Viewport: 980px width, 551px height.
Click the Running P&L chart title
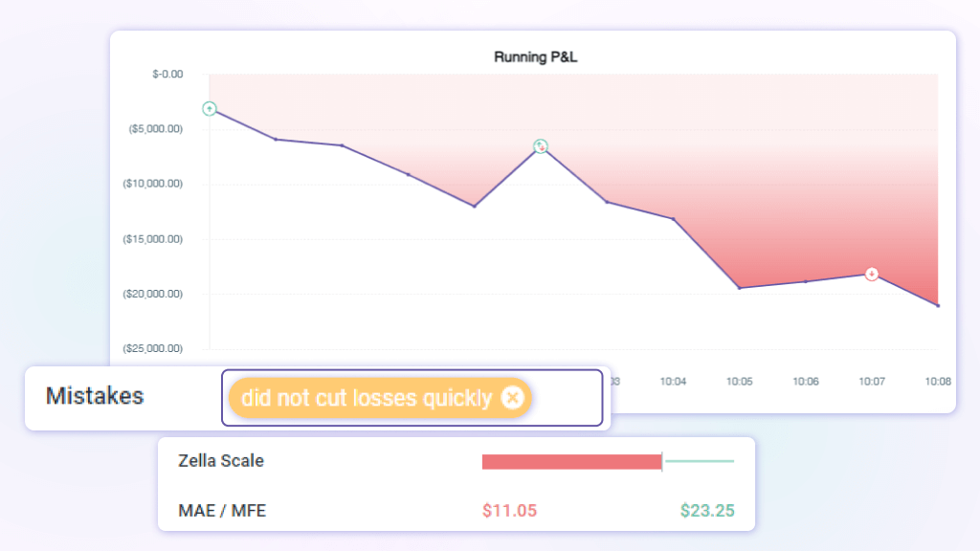tap(535, 56)
